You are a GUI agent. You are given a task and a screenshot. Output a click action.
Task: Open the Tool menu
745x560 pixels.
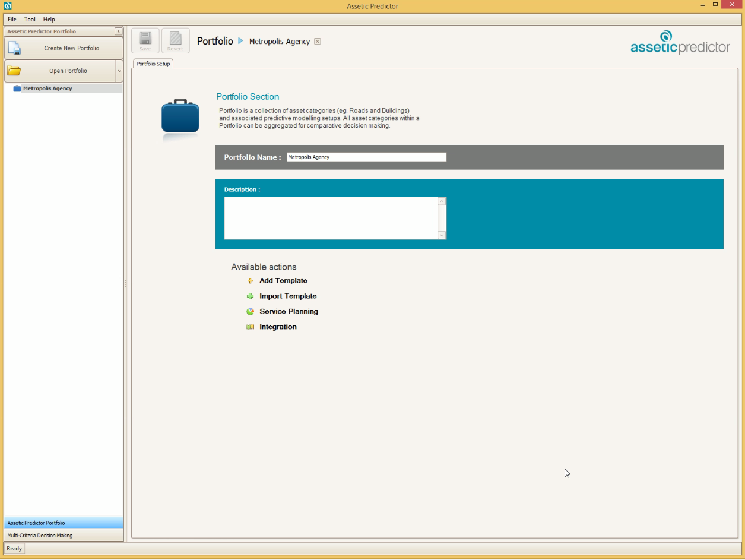(x=30, y=20)
